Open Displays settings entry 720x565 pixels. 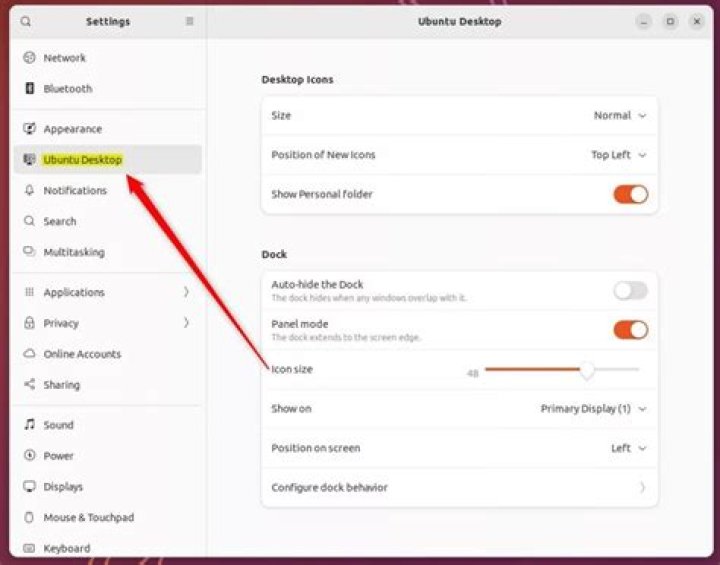[107, 486]
